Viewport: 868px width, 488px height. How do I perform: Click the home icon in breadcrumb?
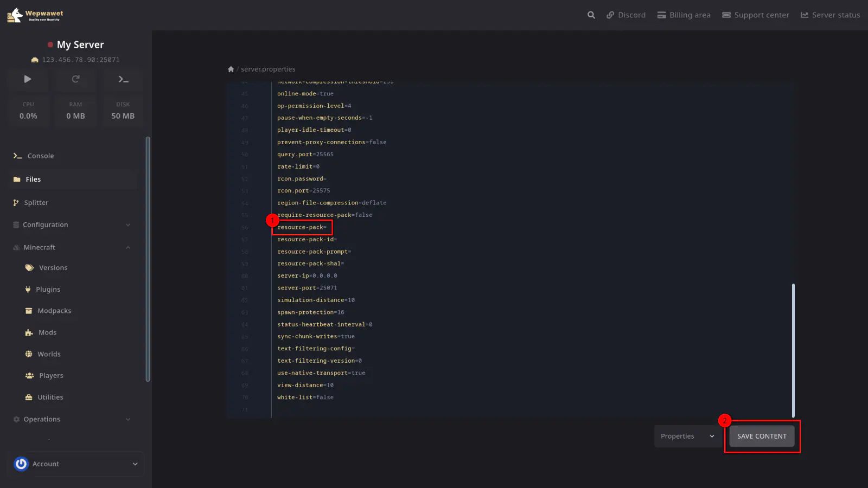pyautogui.click(x=231, y=69)
